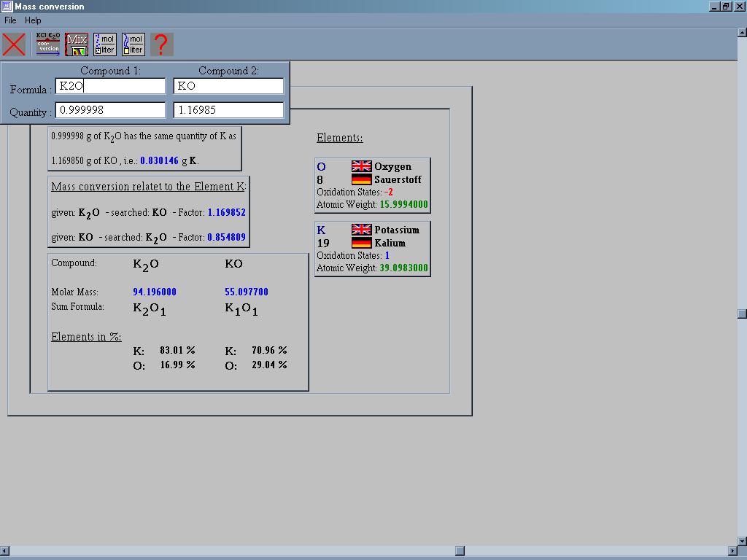This screenshot has height=560, width=747.
Task: Click the atomic number 19 in Potassium card
Action: (323, 244)
